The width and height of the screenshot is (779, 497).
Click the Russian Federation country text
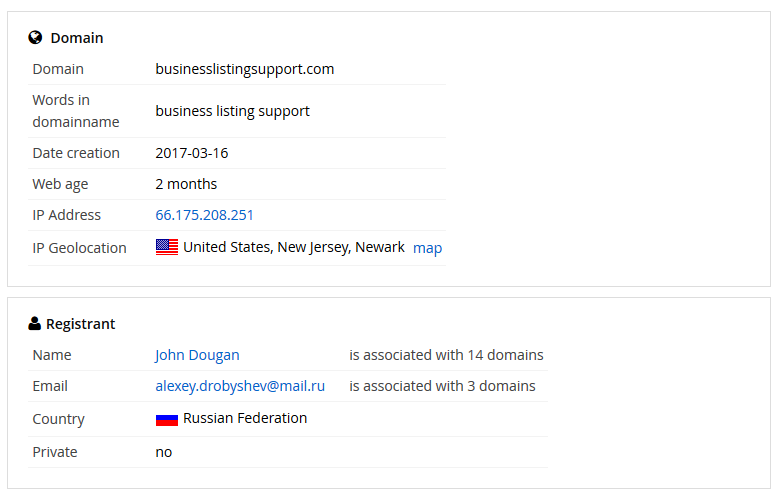(x=245, y=418)
